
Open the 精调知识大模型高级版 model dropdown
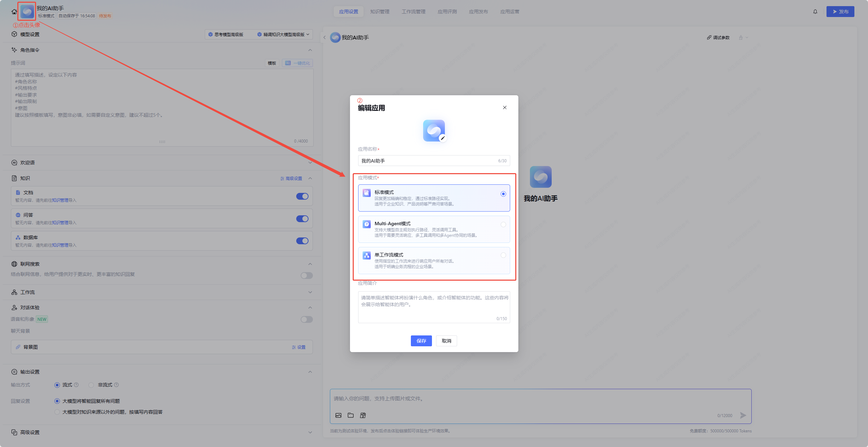click(283, 34)
